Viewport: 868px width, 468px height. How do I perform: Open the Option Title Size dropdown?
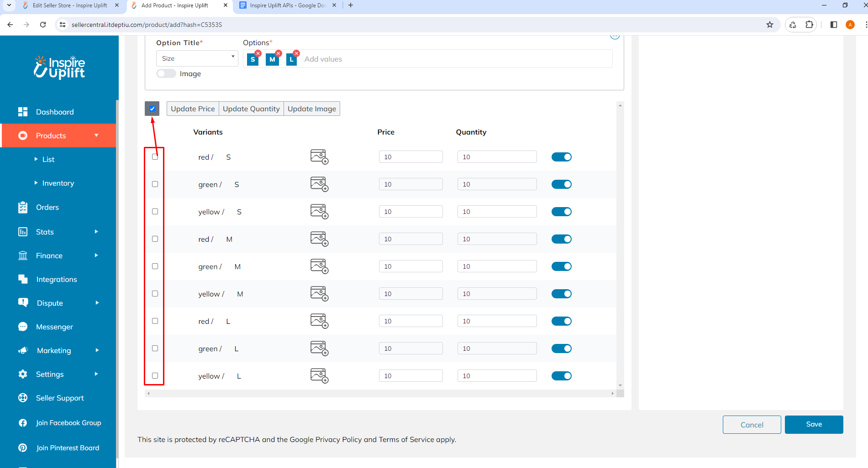(197, 58)
